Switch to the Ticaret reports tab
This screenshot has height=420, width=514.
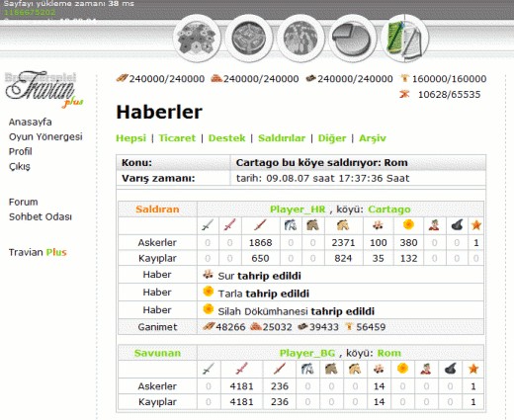click(x=177, y=138)
